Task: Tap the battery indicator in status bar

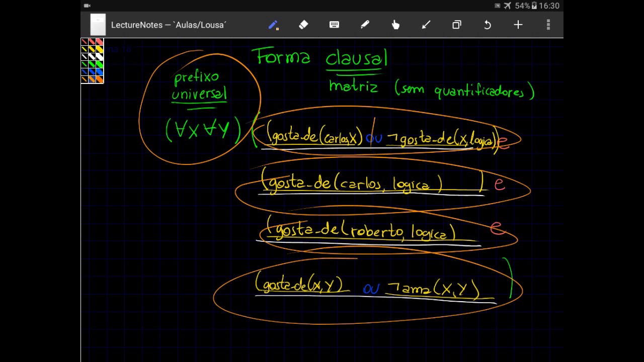Action: coord(534,6)
